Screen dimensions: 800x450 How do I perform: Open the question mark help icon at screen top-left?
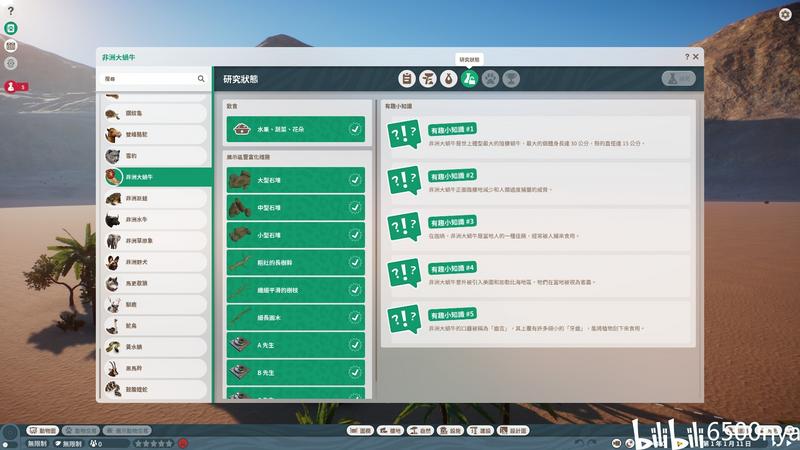[x=11, y=11]
